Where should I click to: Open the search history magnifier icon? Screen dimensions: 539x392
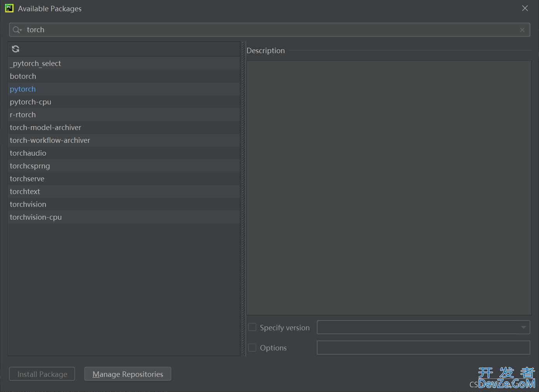point(17,30)
